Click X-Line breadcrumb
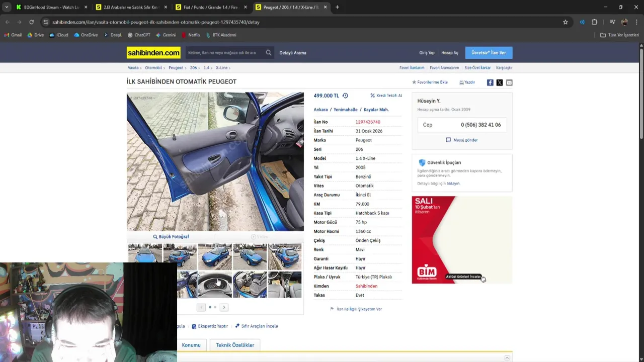 click(x=221, y=68)
